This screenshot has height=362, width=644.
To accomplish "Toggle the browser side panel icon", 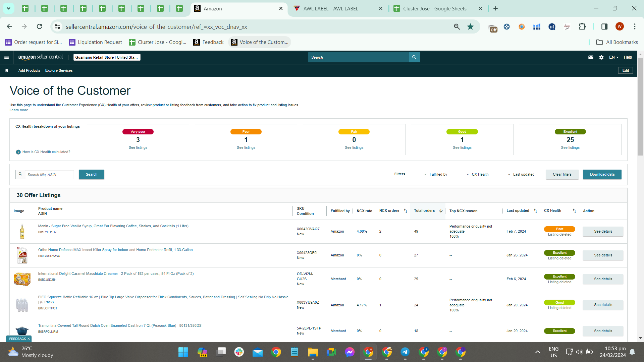I will tap(604, 27).
